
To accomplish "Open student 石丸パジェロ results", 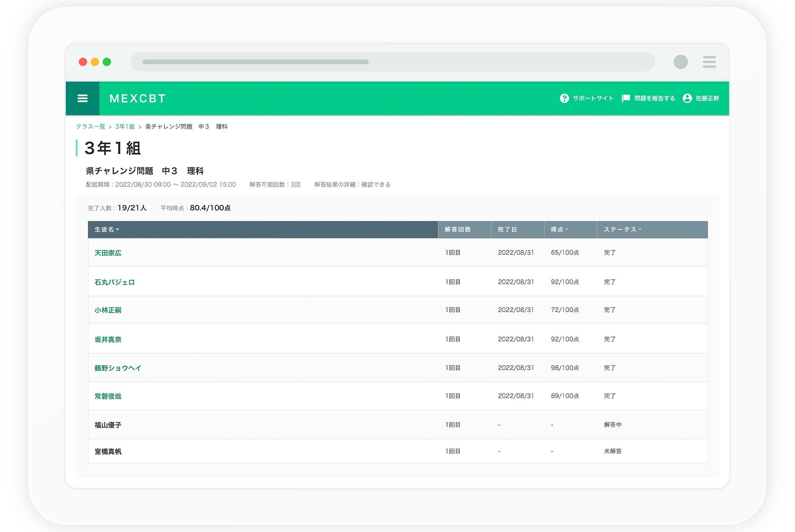I will (114, 282).
